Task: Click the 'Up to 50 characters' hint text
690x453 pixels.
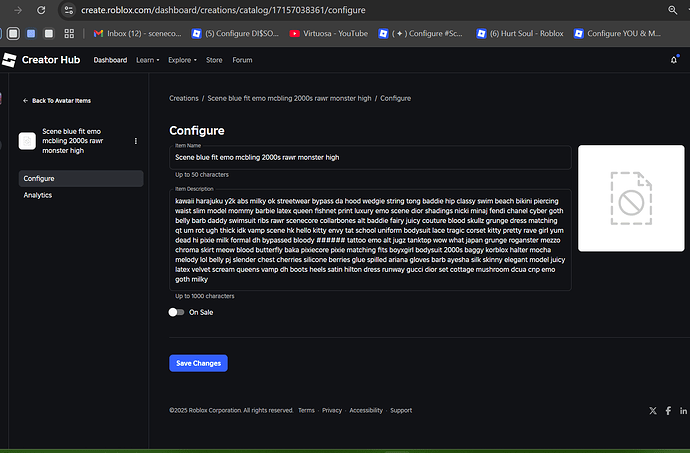Action: click(202, 174)
